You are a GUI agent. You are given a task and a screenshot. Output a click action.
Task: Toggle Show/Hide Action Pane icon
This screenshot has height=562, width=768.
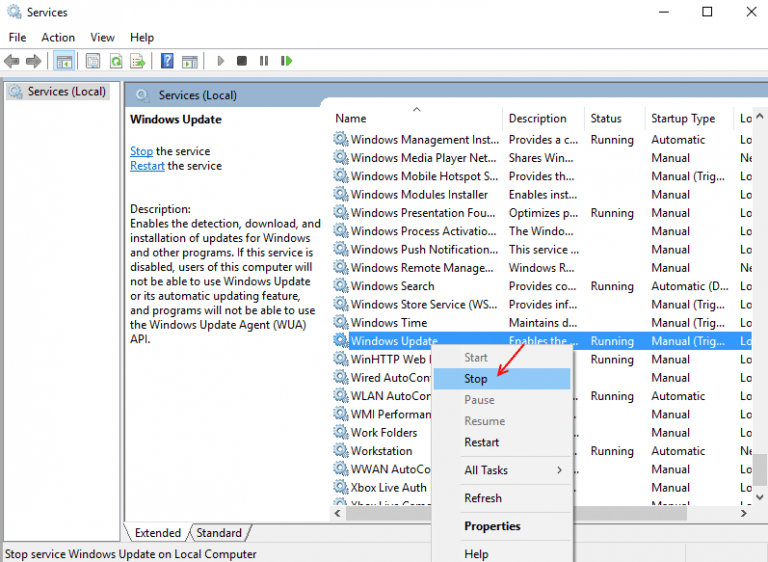click(190, 61)
